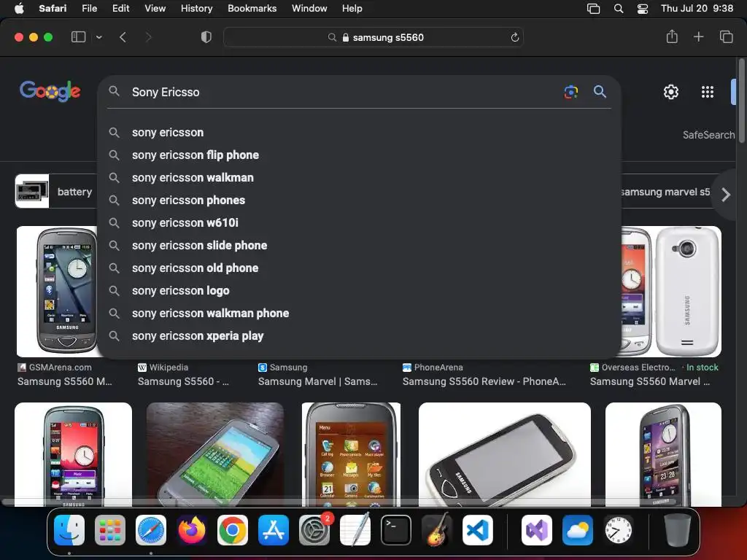The image size is (747, 560).
Task: Click the 'samsung marvel s5' filter chip
Action: click(x=665, y=192)
